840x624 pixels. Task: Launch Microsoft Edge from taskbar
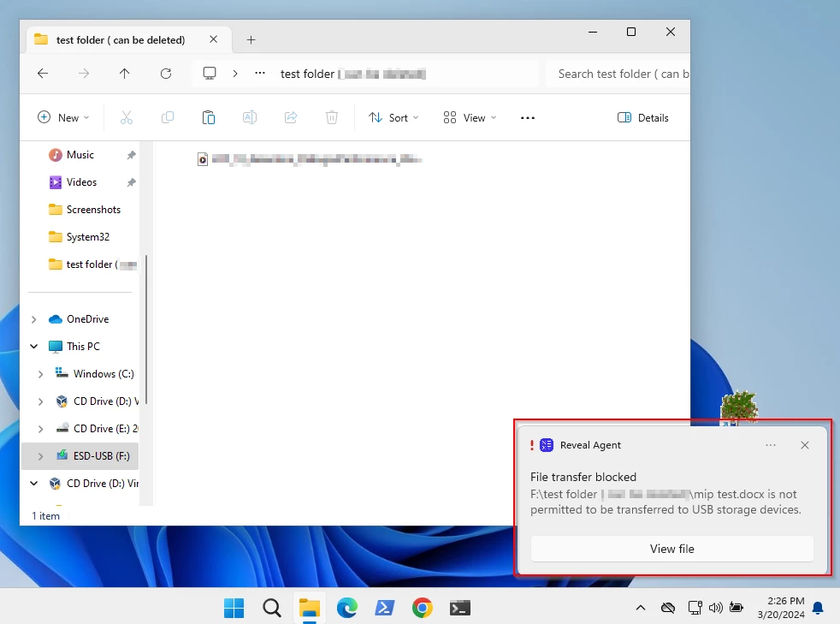346,608
